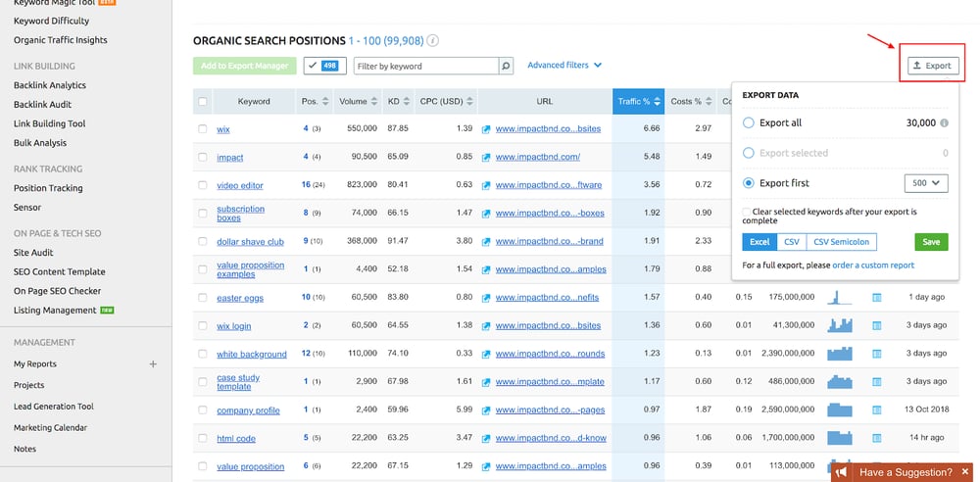This screenshot has height=482, width=980.
Task: Focus the Filter by keyword input
Action: tap(426, 66)
